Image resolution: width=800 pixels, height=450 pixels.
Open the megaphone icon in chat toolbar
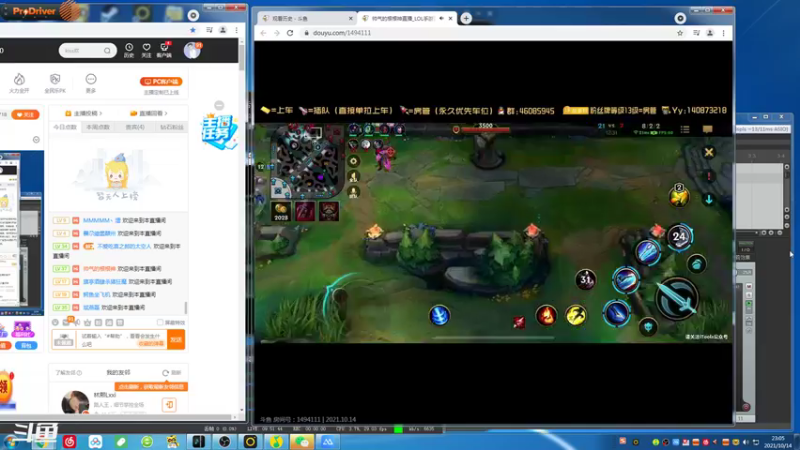click(77, 322)
